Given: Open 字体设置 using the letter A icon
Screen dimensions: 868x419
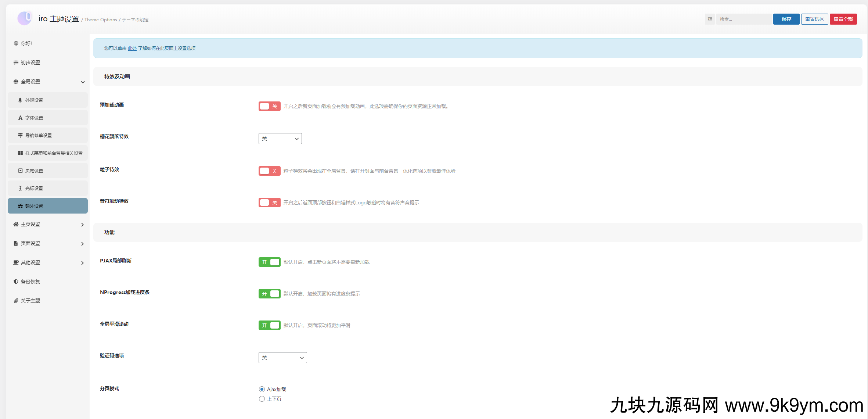Looking at the screenshot, I should [20, 118].
